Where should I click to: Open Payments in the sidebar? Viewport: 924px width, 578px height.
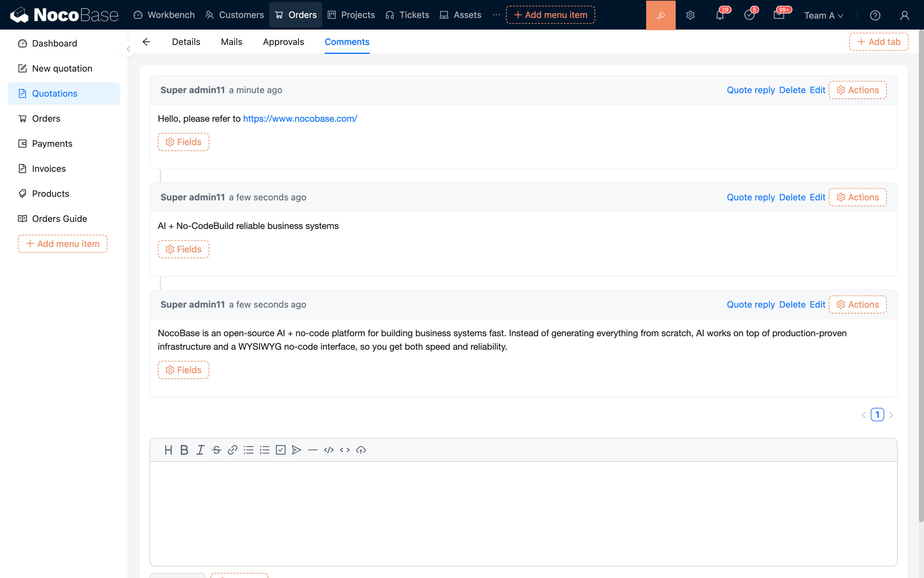(64, 143)
